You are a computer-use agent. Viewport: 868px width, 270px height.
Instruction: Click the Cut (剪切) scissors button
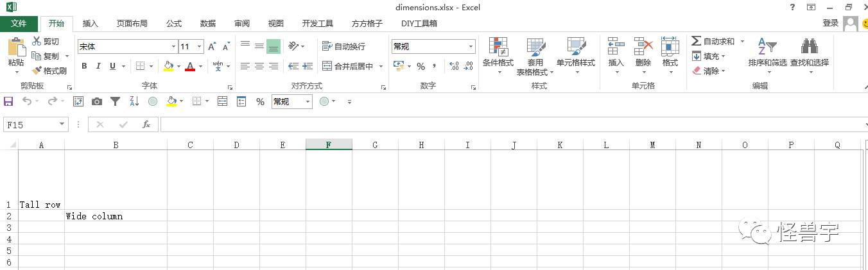coord(46,42)
